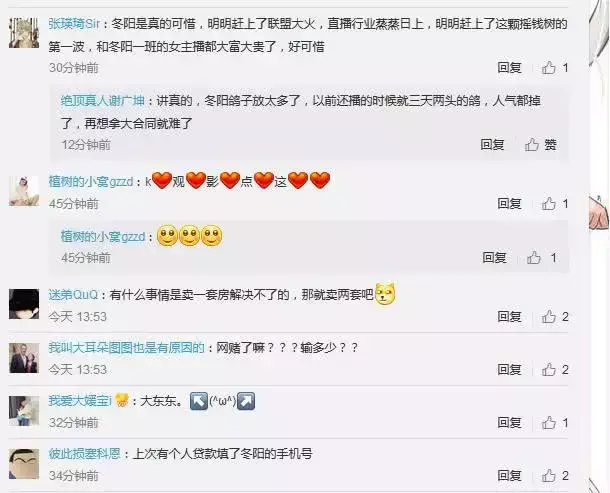Reply to 我爱大媛宝's comment
The image size is (610, 493).
[509, 423]
